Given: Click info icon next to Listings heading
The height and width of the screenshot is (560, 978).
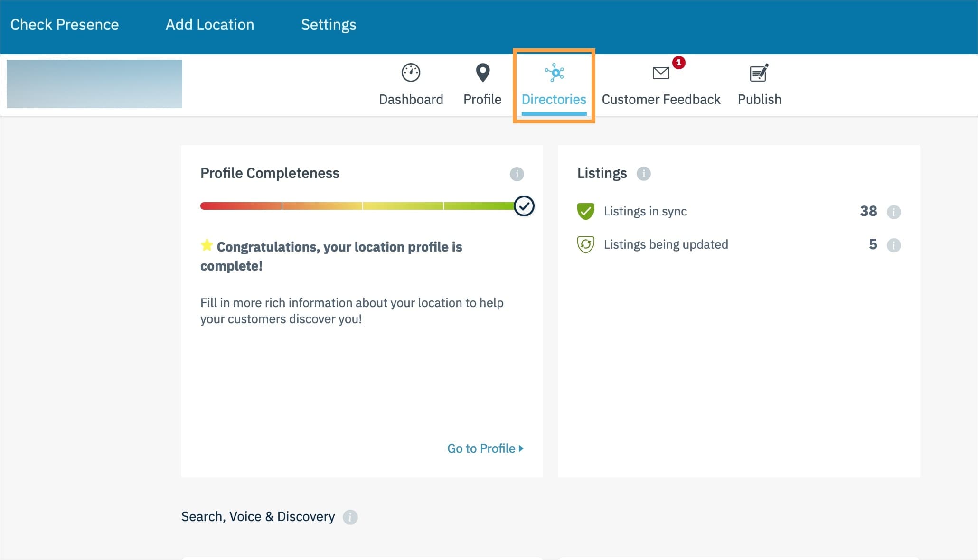Looking at the screenshot, I should tap(643, 173).
